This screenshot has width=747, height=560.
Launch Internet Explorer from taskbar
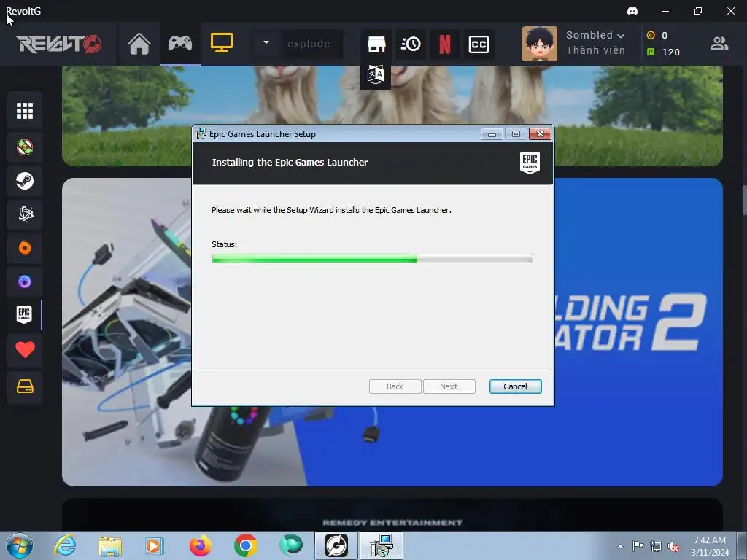click(x=65, y=545)
